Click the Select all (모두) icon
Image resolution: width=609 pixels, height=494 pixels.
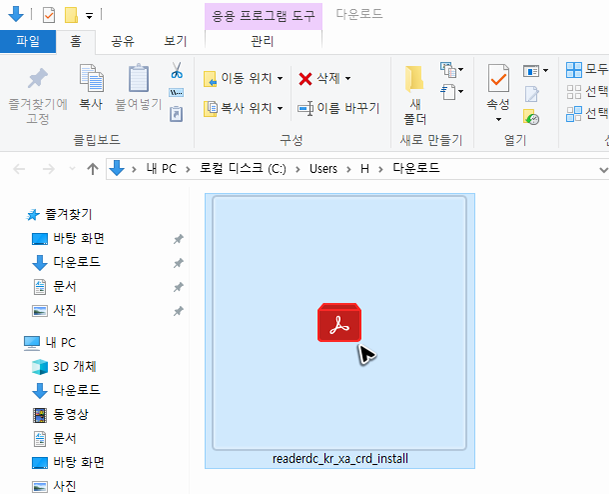pyautogui.click(x=574, y=70)
